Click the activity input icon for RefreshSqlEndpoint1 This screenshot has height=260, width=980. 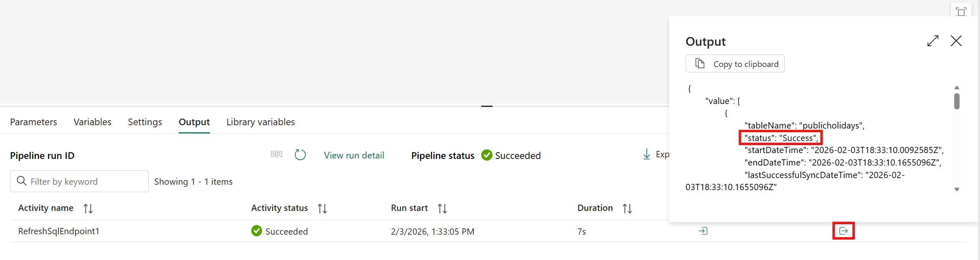coord(703,231)
